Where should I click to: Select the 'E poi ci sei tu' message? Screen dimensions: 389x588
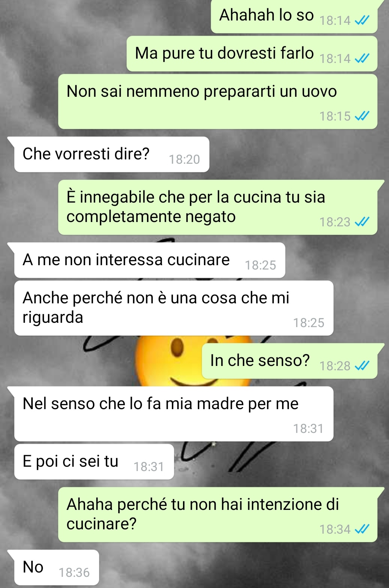[94, 462]
